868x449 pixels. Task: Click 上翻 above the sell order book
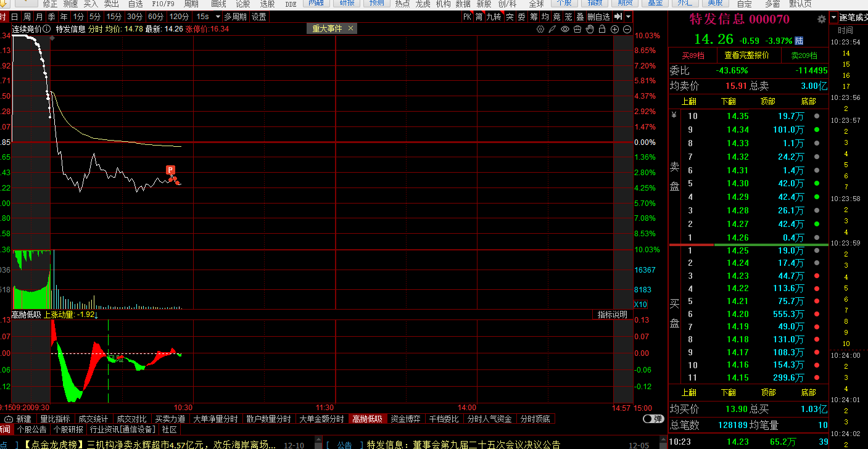688,101
